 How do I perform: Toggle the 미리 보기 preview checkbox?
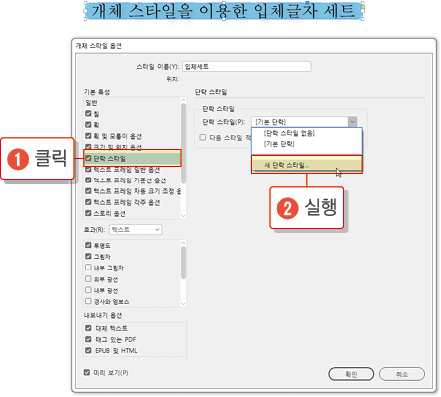point(87,372)
